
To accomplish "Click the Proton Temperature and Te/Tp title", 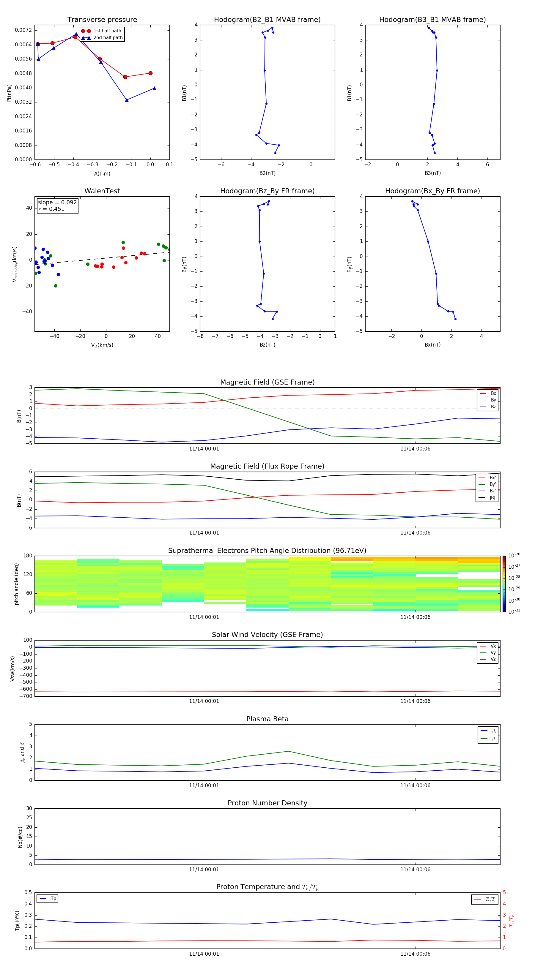I will [x=267, y=887].
